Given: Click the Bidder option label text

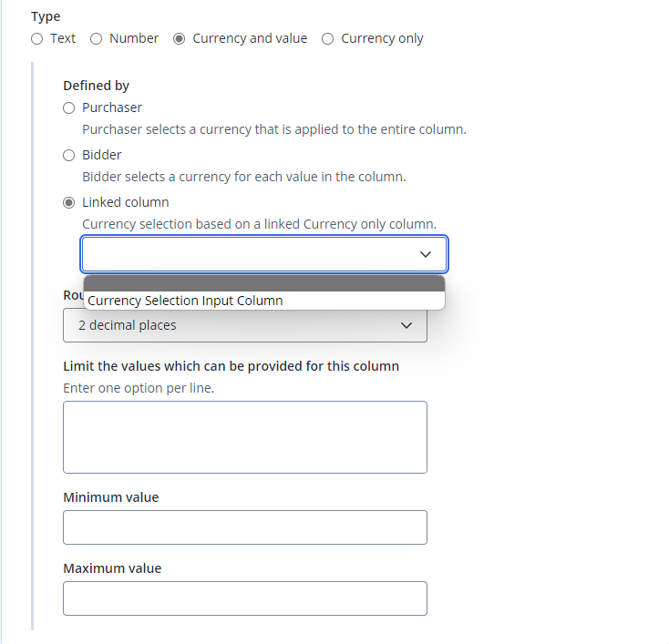Looking at the screenshot, I should [101, 155].
